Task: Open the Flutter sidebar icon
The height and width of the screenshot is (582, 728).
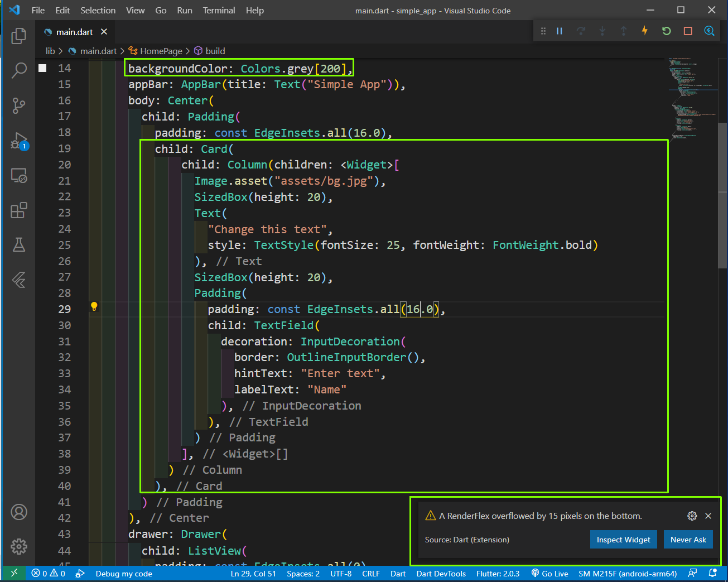Action: coord(19,280)
